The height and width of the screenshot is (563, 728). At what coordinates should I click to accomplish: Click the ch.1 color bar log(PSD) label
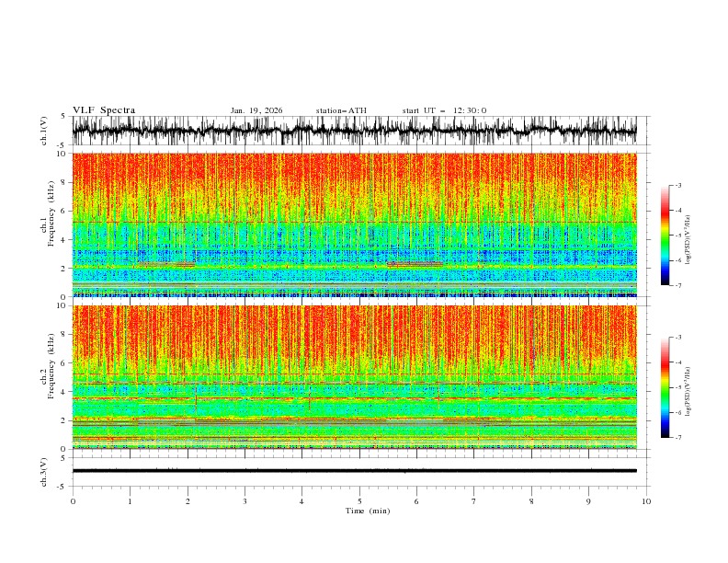coord(688,240)
